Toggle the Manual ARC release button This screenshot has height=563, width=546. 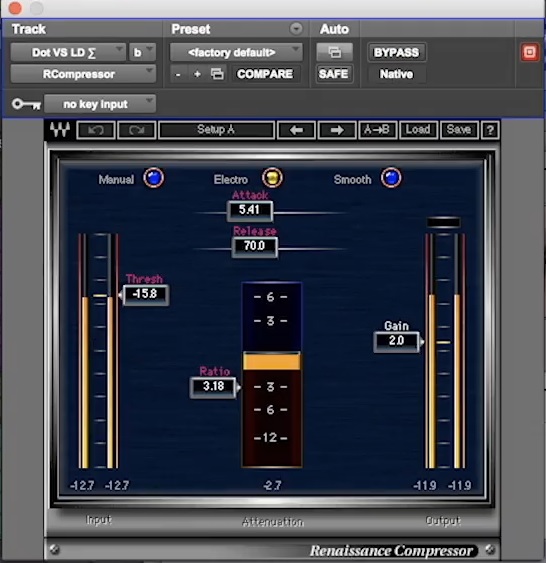154,178
